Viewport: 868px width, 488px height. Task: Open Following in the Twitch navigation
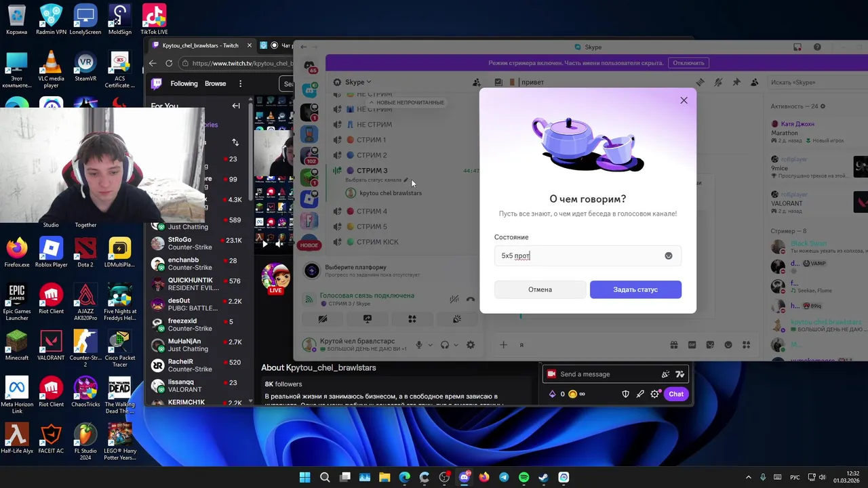click(184, 83)
